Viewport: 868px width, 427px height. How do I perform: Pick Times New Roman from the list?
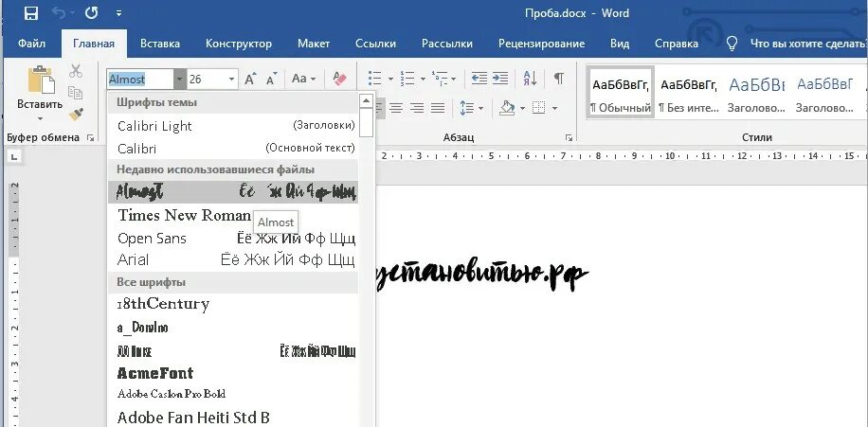233,215
